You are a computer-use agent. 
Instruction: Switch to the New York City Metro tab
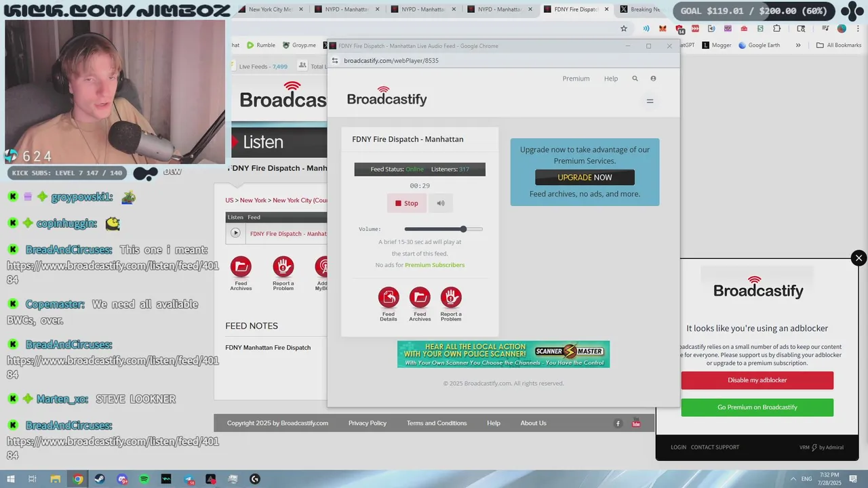pyautogui.click(x=269, y=9)
